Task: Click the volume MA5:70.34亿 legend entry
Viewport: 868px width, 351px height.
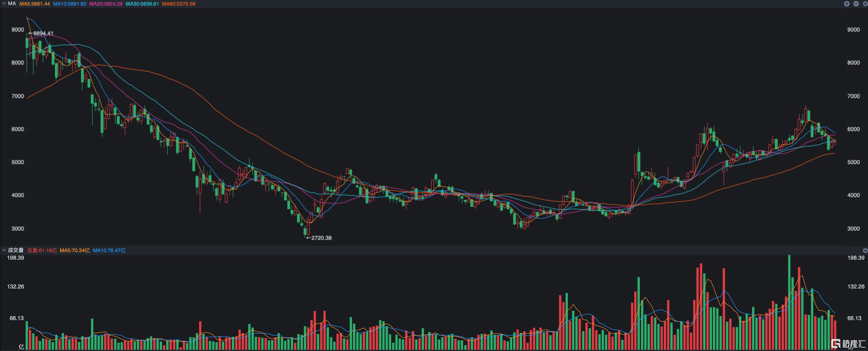Action: pos(75,250)
